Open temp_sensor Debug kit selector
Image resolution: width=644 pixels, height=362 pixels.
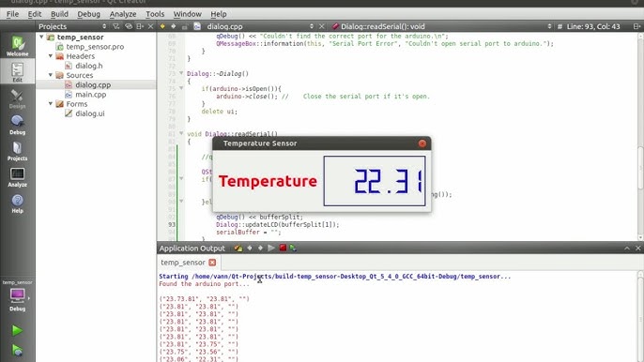pyautogui.click(x=17, y=297)
